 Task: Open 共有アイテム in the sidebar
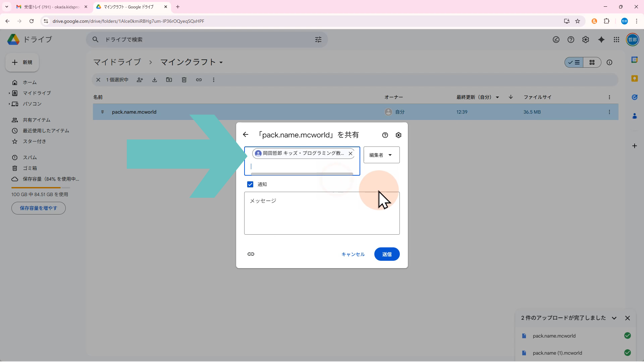coord(36,120)
